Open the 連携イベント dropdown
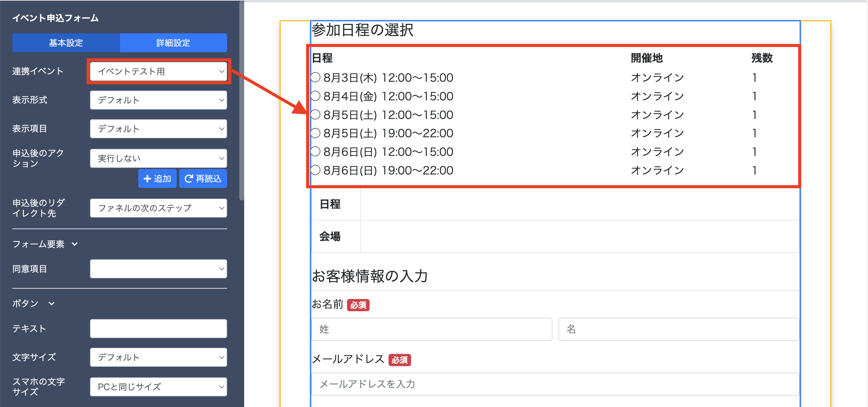The image size is (868, 407). (x=158, y=71)
